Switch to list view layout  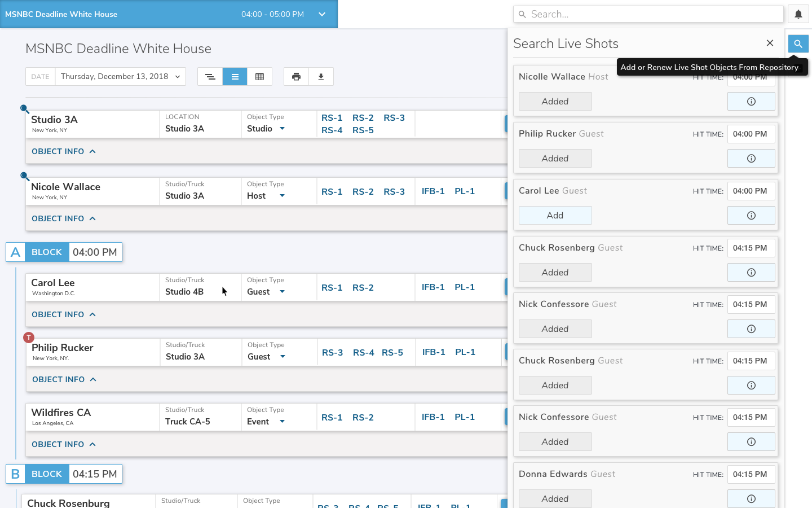pos(235,77)
